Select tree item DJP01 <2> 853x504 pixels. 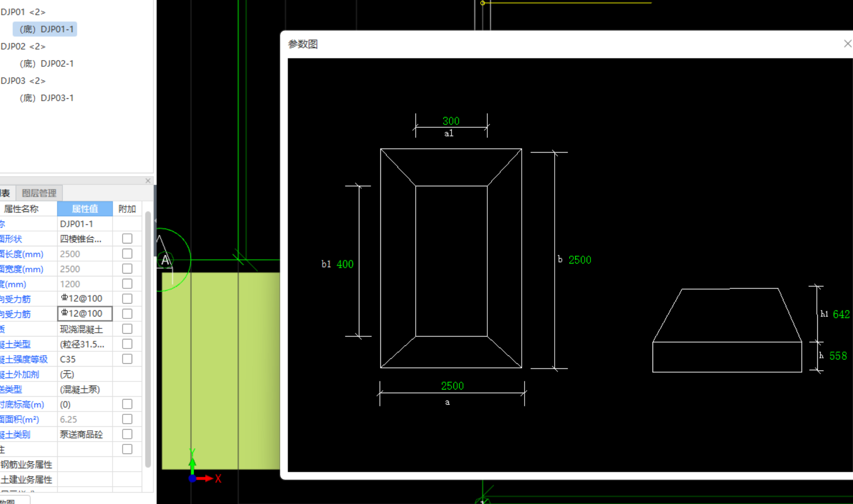[23, 12]
